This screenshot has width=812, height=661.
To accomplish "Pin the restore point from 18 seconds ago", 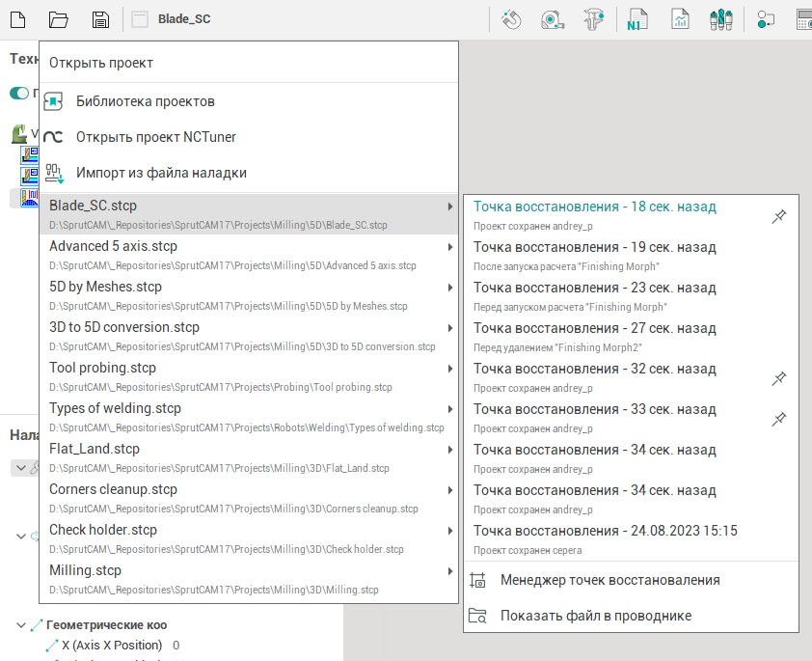I will (x=779, y=218).
